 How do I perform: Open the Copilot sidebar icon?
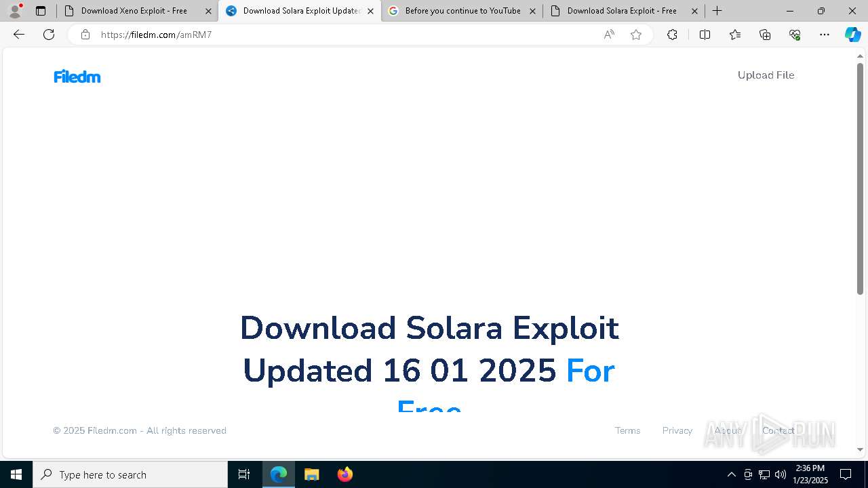(852, 35)
